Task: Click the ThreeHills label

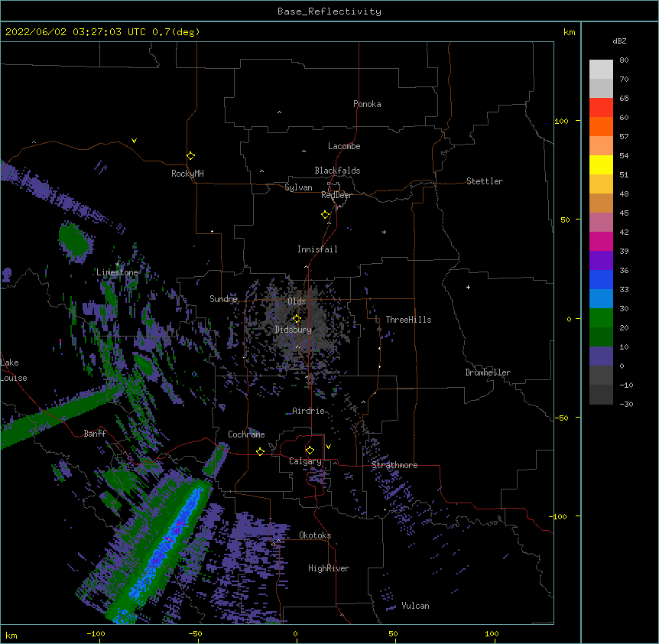Action: 408,320
